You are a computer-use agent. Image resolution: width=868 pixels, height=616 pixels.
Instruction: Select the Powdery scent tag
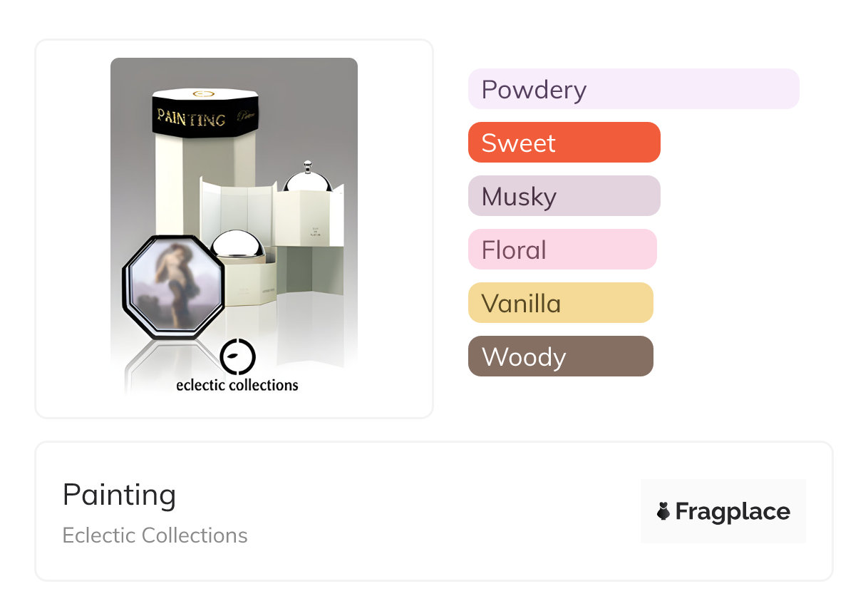(633, 89)
